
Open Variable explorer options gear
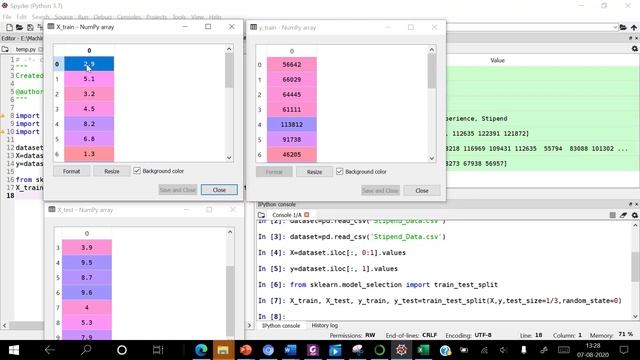click(x=635, y=49)
